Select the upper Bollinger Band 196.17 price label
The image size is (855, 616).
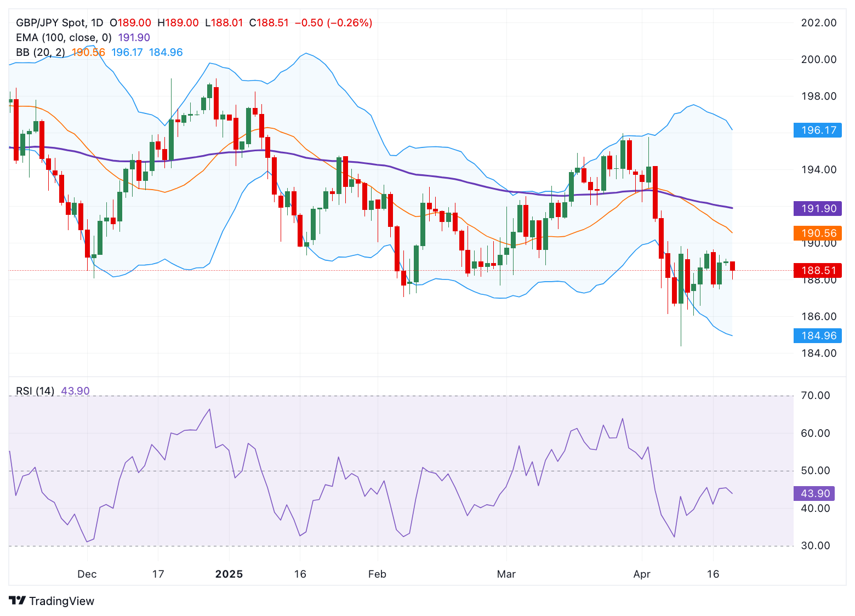point(817,130)
